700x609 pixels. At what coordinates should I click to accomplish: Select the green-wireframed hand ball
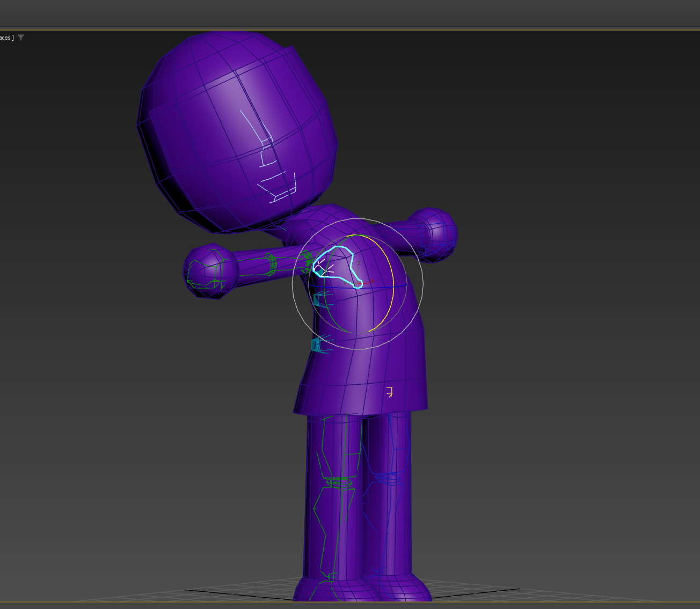[x=210, y=270]
